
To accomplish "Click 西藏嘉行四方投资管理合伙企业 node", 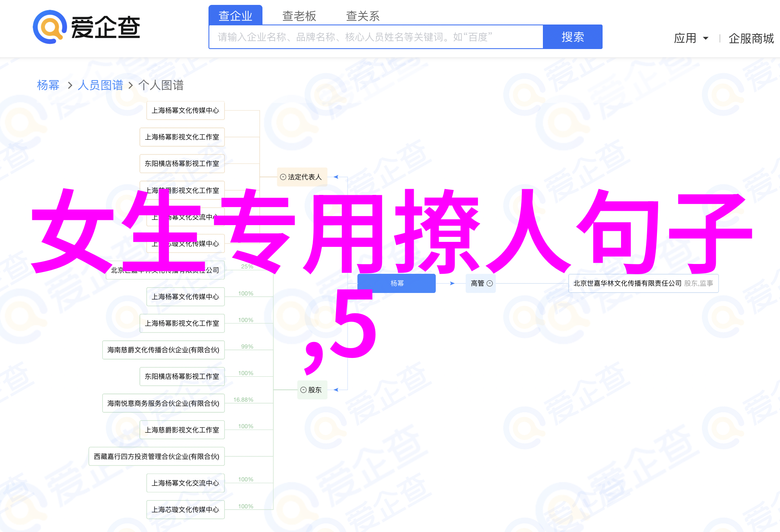I will [157, 456].
